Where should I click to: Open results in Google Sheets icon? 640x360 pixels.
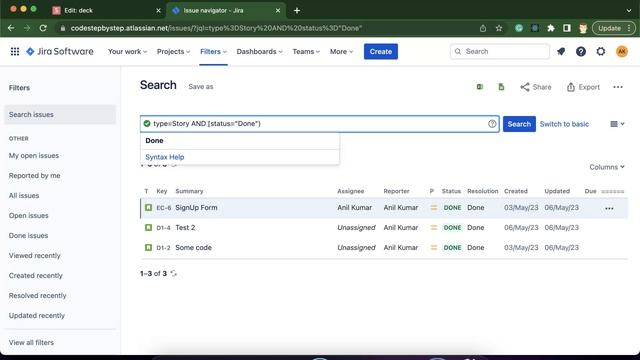(501, 87)
